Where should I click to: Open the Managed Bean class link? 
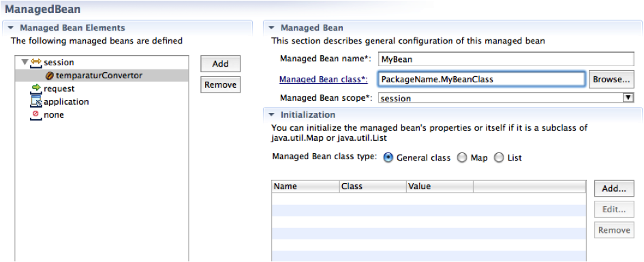click(x=323, y=80)
